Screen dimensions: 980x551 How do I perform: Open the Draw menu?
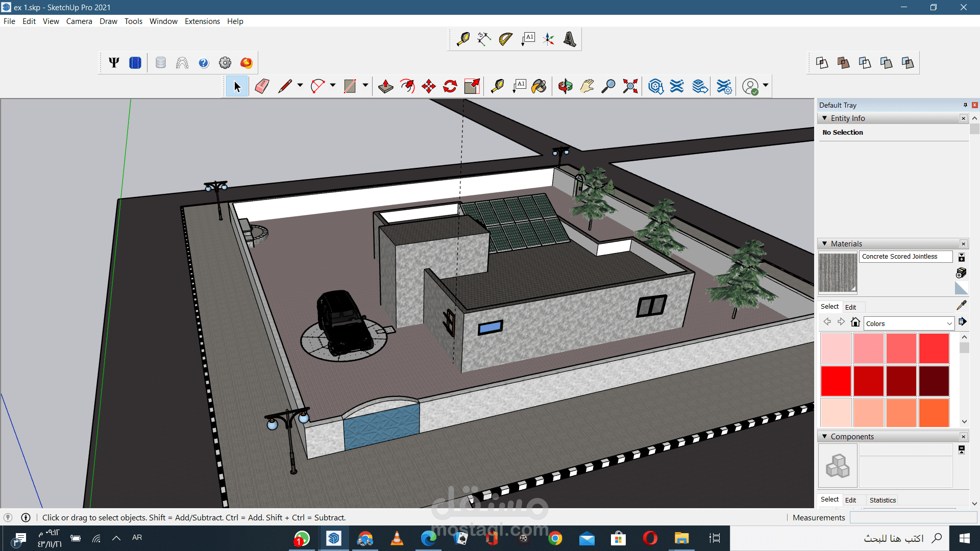coord(108,21)
